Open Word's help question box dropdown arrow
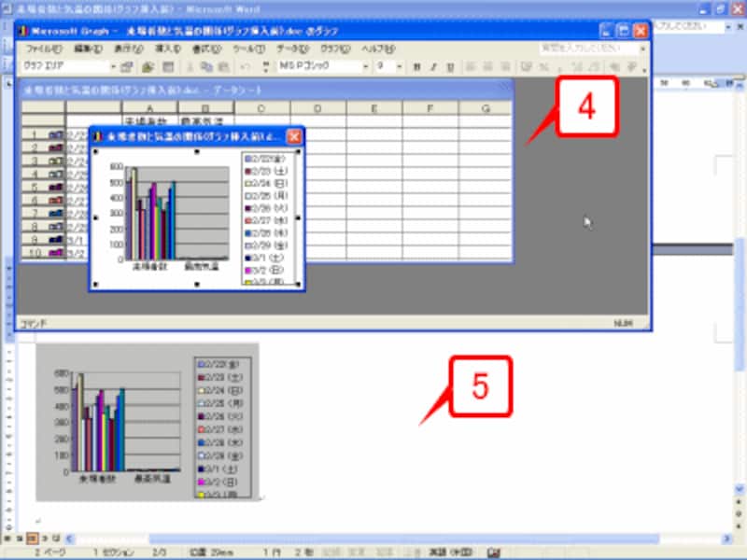 click(x=728, y=28)
